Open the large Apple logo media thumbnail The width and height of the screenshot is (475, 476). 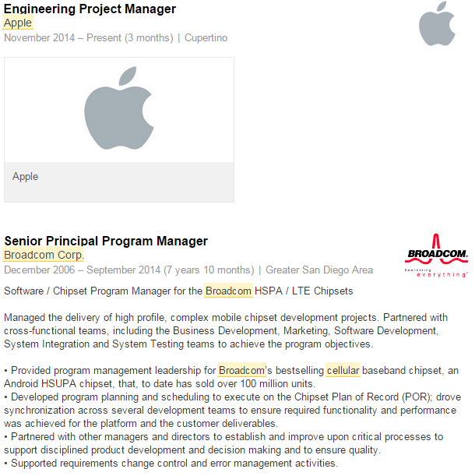point(119,109)
